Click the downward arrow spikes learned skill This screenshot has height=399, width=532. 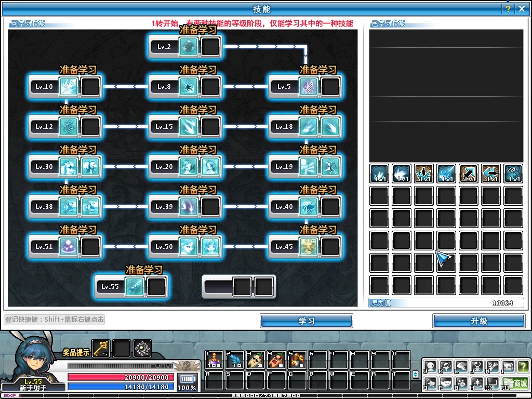pos(424,174)
